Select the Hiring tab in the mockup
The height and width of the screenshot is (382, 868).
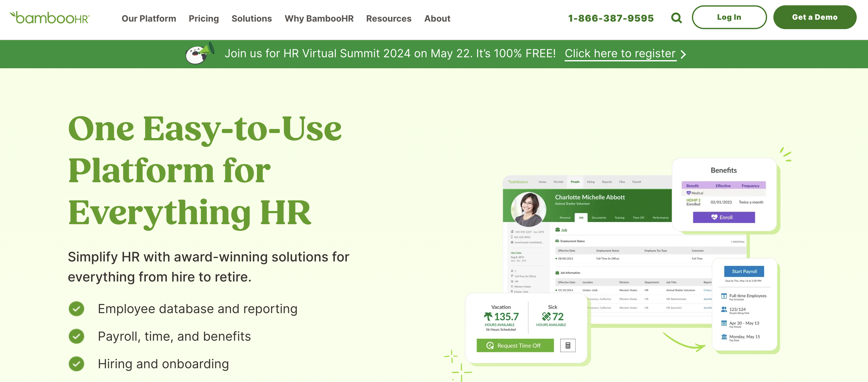(x=590, y=182)
